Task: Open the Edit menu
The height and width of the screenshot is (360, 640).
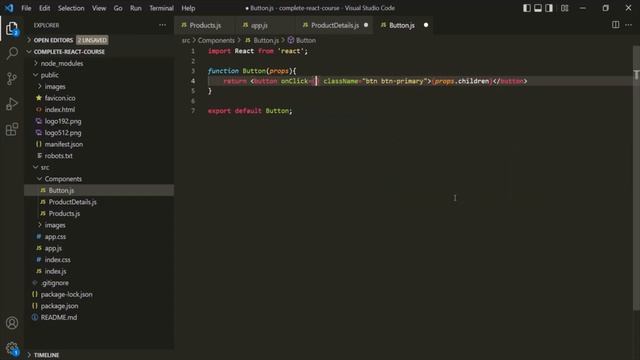Action: click(x=44, y=8)
